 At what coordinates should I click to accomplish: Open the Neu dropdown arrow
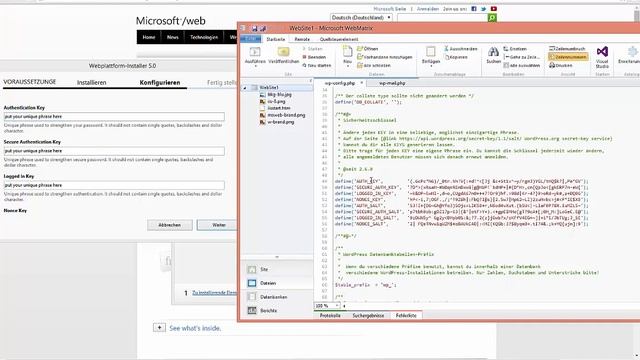point(347,66)
